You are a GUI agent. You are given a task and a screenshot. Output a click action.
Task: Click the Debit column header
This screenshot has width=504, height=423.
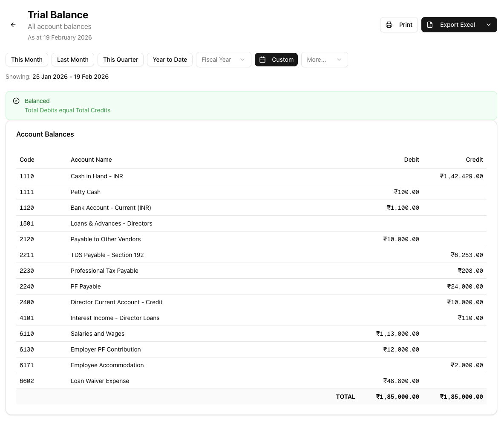[411, 160]
